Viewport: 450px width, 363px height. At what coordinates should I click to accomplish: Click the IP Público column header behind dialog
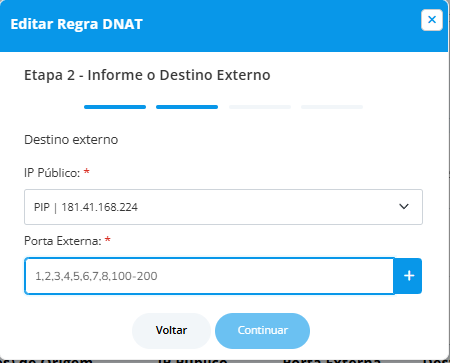point(192,360)
